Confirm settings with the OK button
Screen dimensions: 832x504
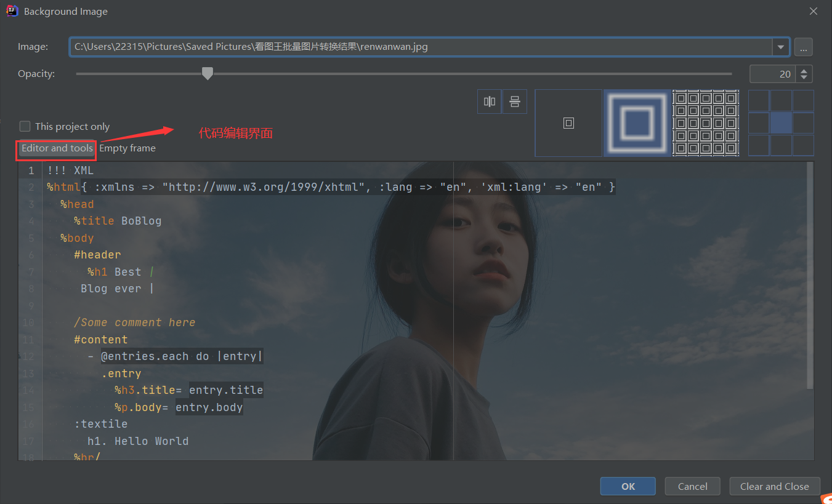(x=628, y=486)
